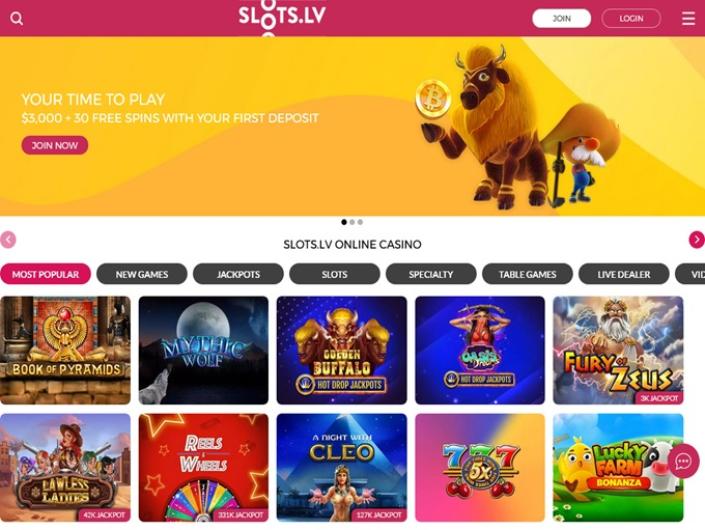Image resolution: width=705 pixels, height=530 pixels.
Task: Switch to the Jackpots tab
Action: [x=238, y=274]
